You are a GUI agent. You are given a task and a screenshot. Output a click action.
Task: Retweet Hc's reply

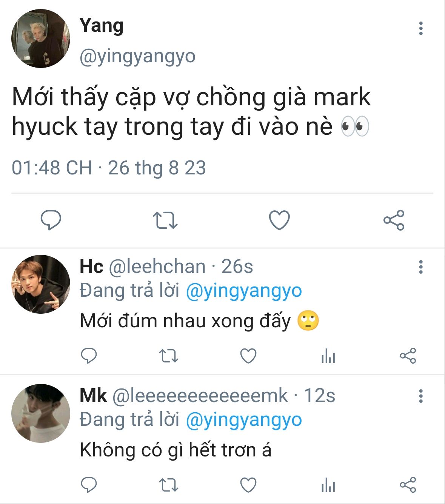[x=168, y=356]
